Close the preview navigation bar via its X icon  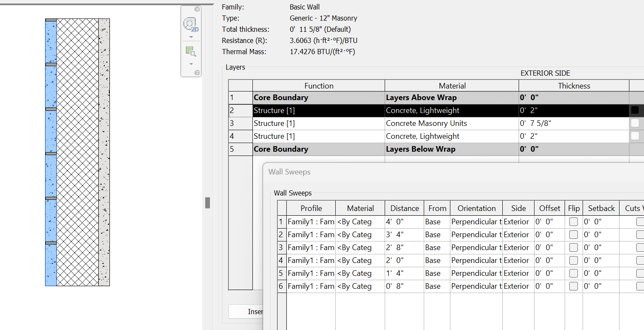coord(197,9)
